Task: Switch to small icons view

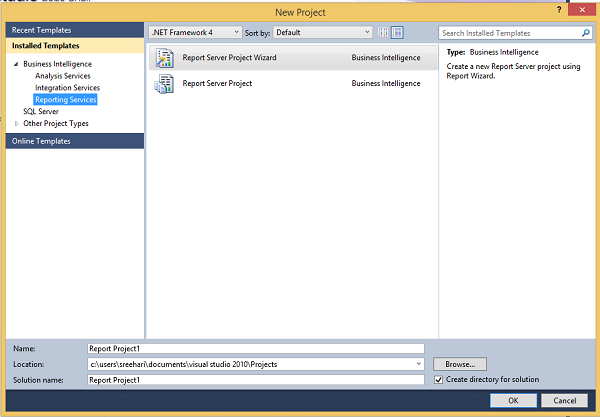Action: coord(383,33)
